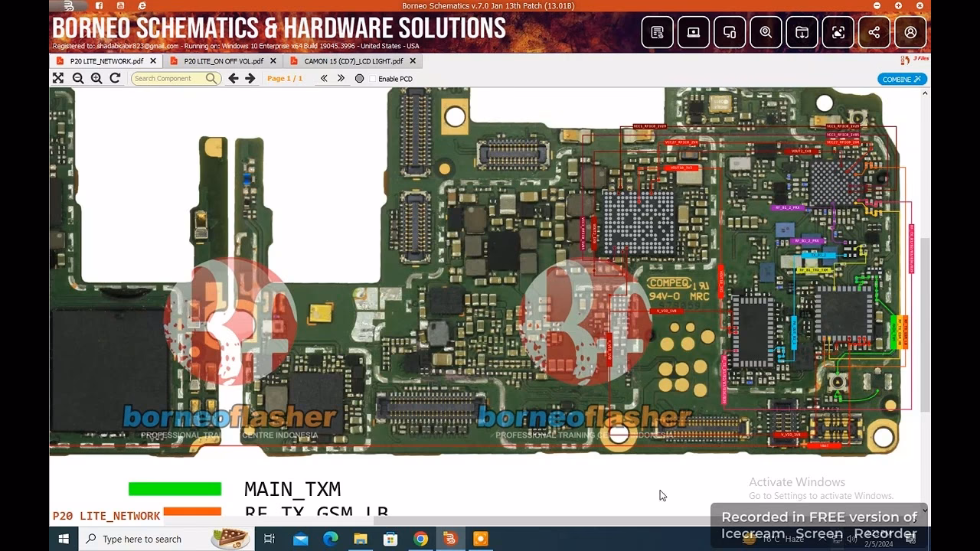Click the green MAIN_TXM legend swatch
This screenshot has width=980, height=551.
[175, 489]
